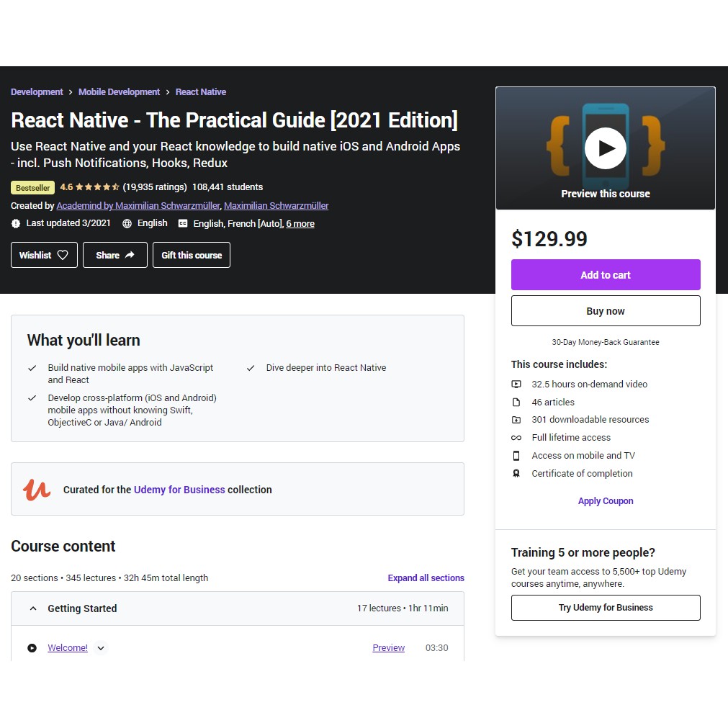This screenshot has width=728, height=728.
Task: Click the star rating icons
Action: [x=97, y=187]
